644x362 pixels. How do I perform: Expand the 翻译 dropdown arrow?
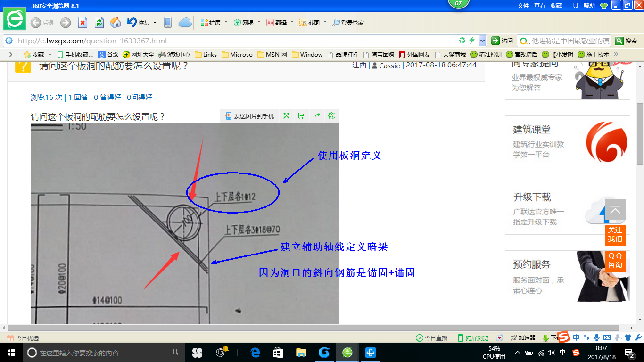click(292, 22)
